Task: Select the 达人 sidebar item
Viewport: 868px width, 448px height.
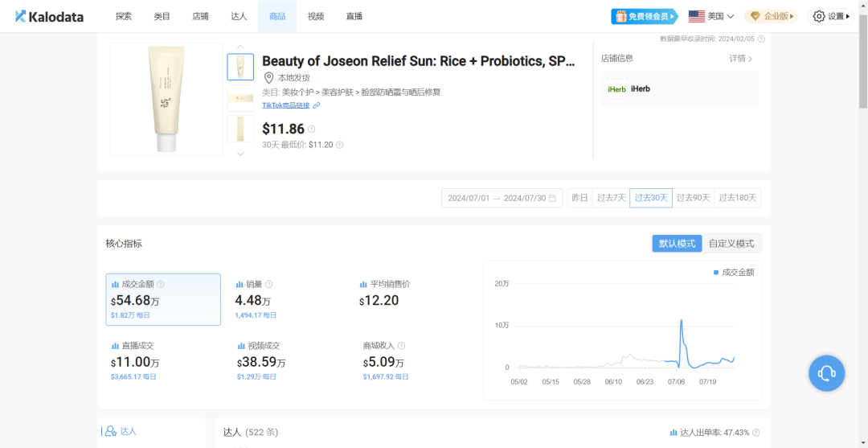Action: pos(121,430)
